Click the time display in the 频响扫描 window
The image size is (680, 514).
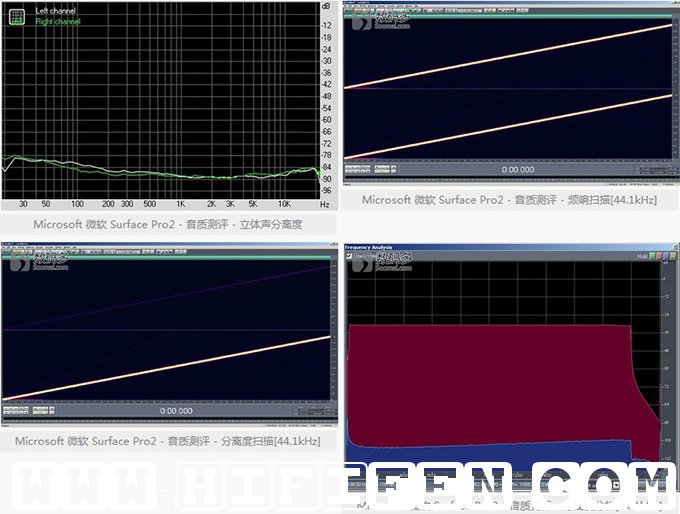pos(518,170)
